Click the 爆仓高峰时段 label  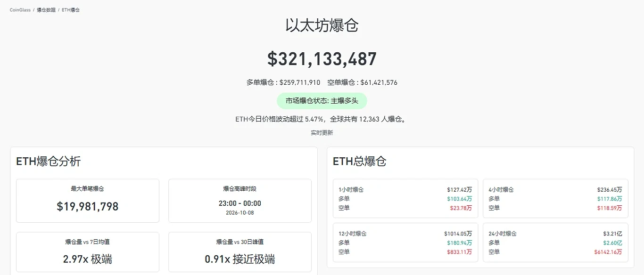(x=240, y=188)
